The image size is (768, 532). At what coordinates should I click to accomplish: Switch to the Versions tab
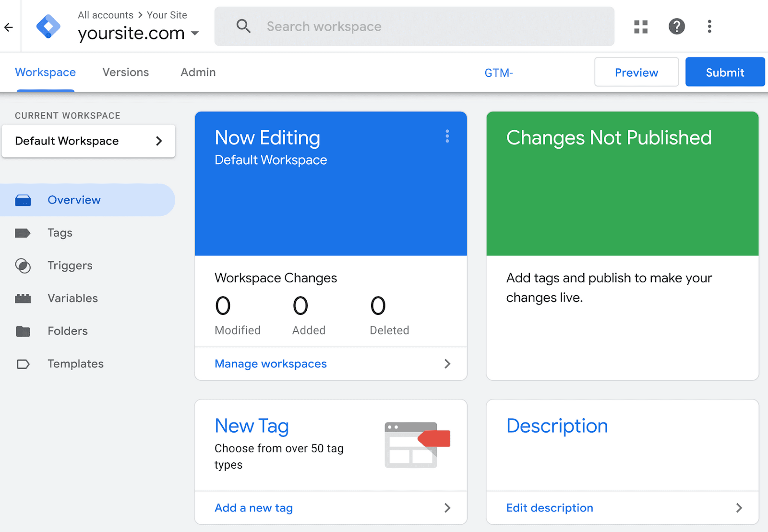[125, 72]
